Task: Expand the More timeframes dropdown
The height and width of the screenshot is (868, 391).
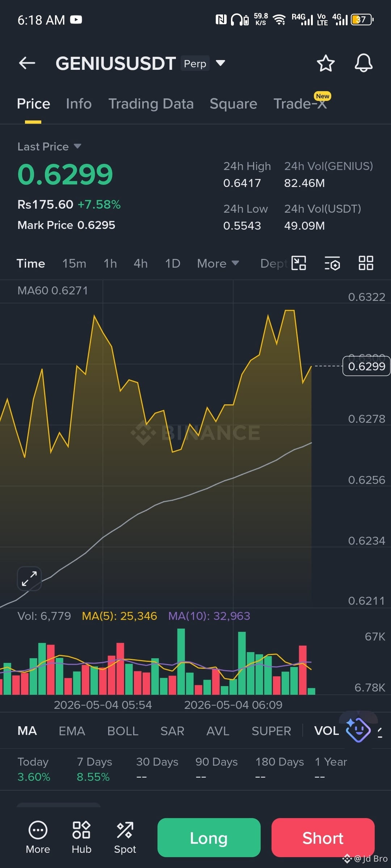Action: (218, 263)
